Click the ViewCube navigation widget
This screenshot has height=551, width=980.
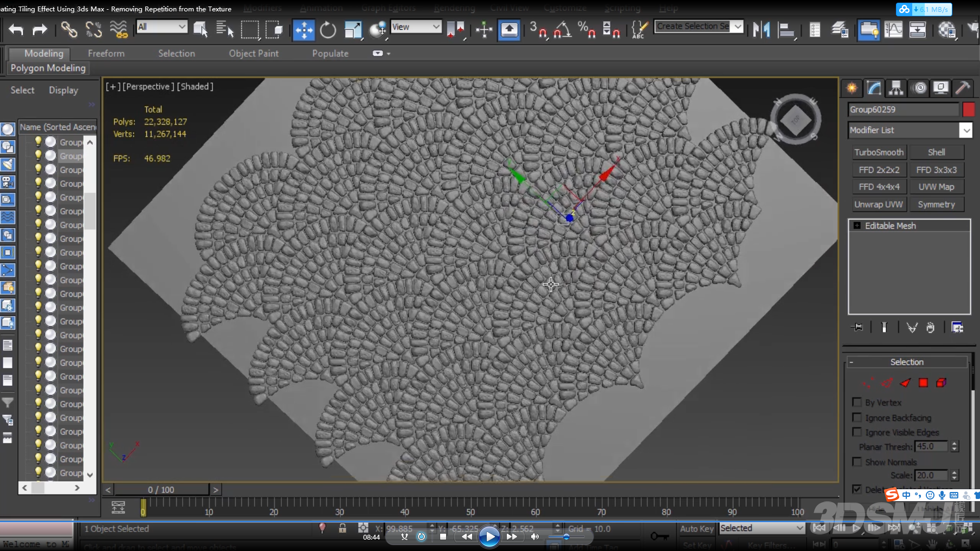pyautogui.click(x=795, y=120)
